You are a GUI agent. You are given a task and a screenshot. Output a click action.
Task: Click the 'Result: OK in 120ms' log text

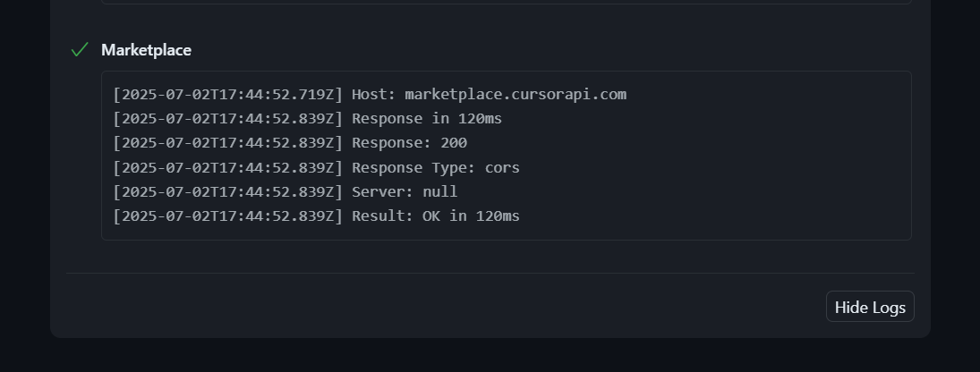click(436, 216)
